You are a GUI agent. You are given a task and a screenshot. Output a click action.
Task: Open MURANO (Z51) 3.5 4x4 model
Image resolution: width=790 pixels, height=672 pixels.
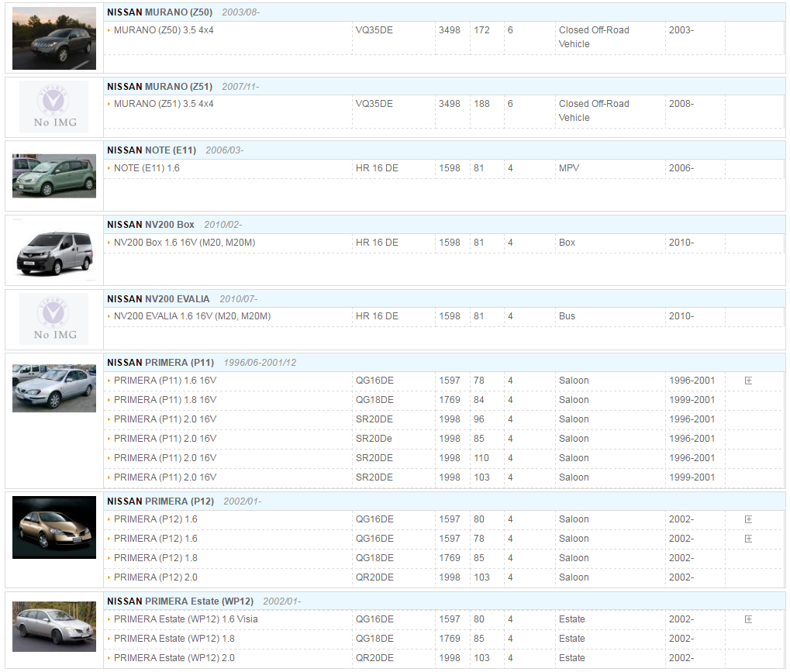coord(164,104)
